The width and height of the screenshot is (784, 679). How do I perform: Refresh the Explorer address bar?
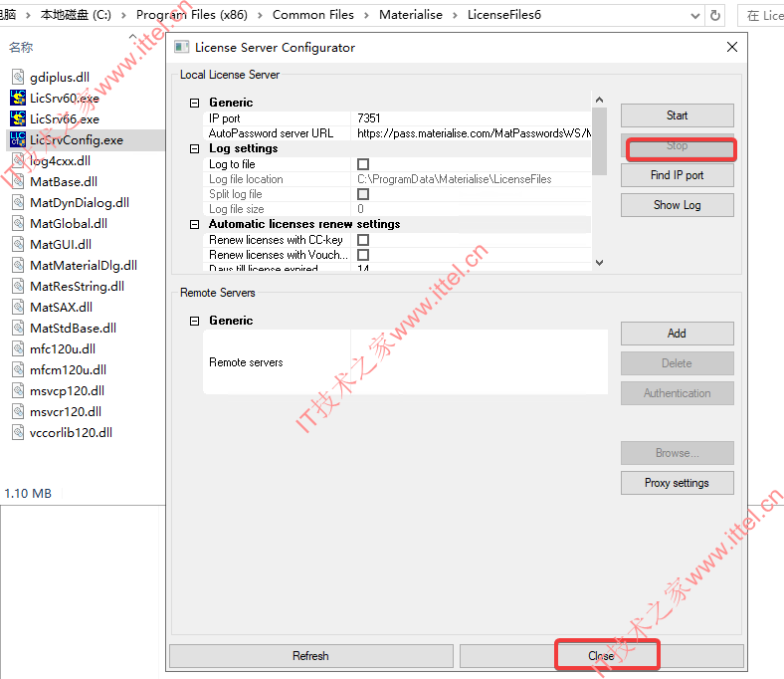point(715,16)
